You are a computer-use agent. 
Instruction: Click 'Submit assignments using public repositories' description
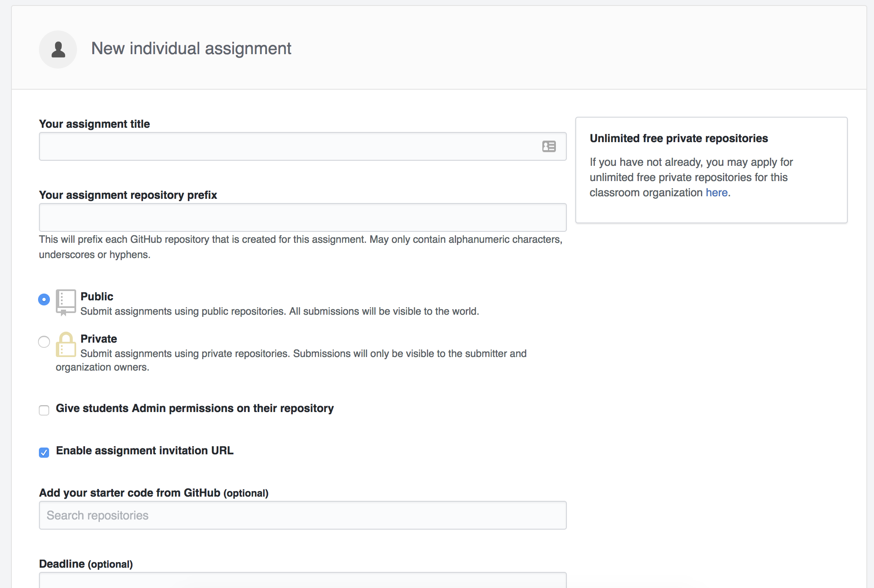click(x=280, y=311)
